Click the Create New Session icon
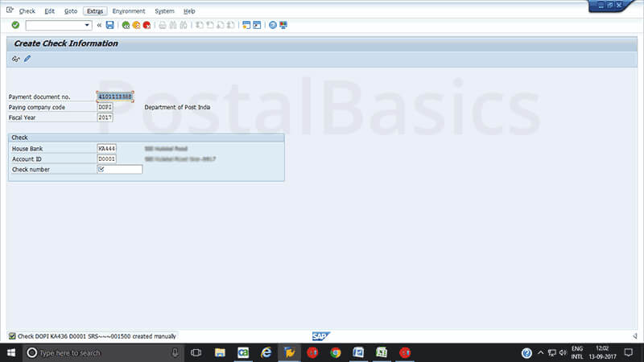Image resolution: width=644 pixels, height=362 pixels. [246, 25]
